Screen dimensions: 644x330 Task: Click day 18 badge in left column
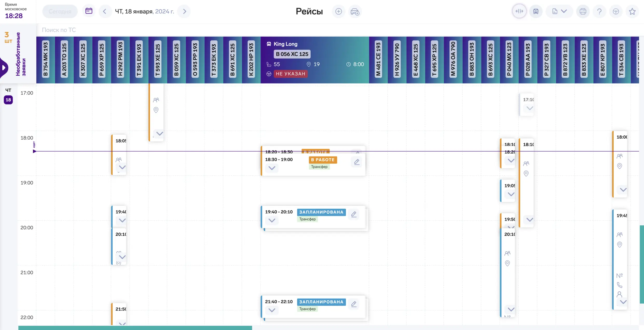tap(8, 100)
